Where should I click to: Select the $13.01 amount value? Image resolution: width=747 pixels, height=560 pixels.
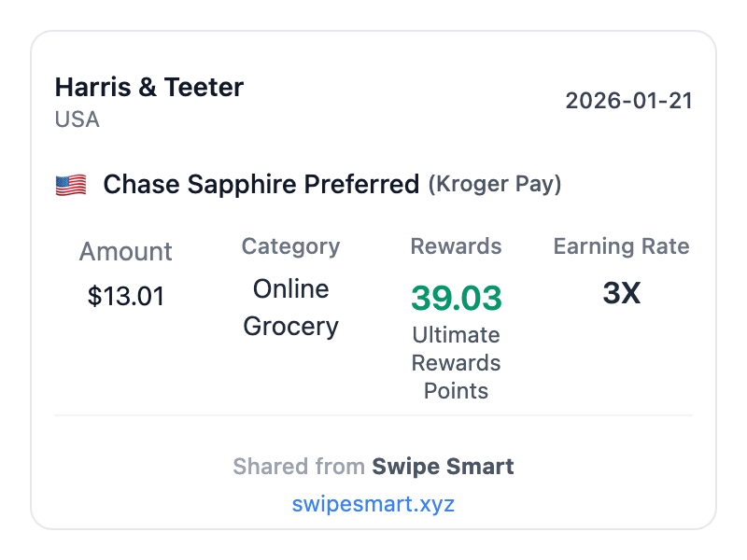[x=126, y=297]
